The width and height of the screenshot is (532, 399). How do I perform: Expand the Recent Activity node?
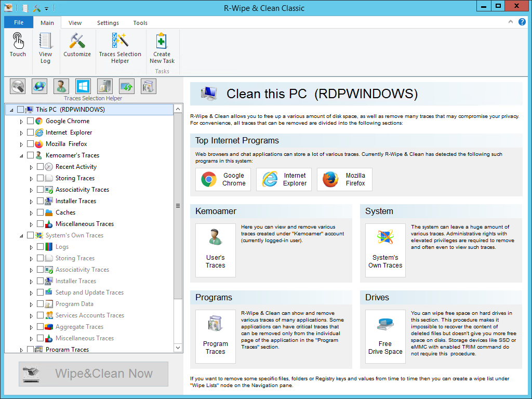[31, 167]
